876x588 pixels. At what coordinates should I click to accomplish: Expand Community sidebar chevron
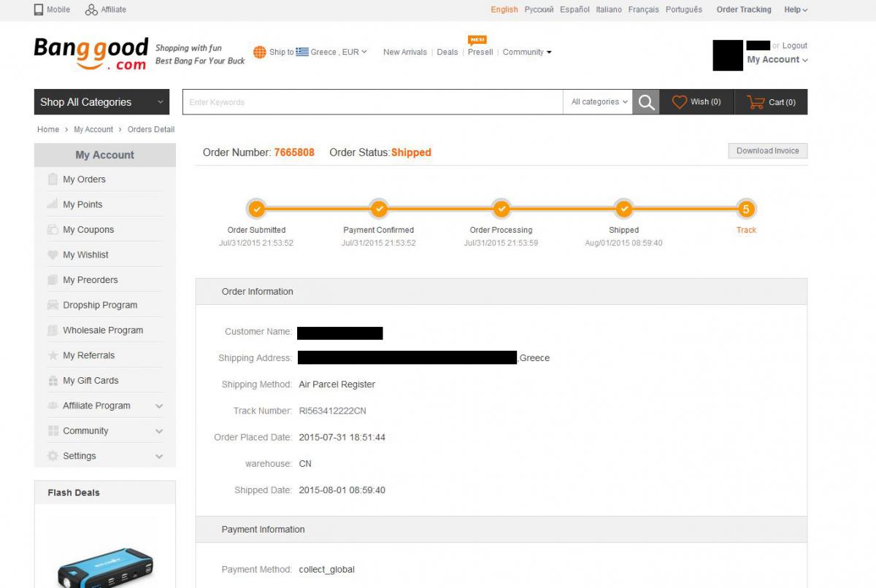[x=159, y=431]
